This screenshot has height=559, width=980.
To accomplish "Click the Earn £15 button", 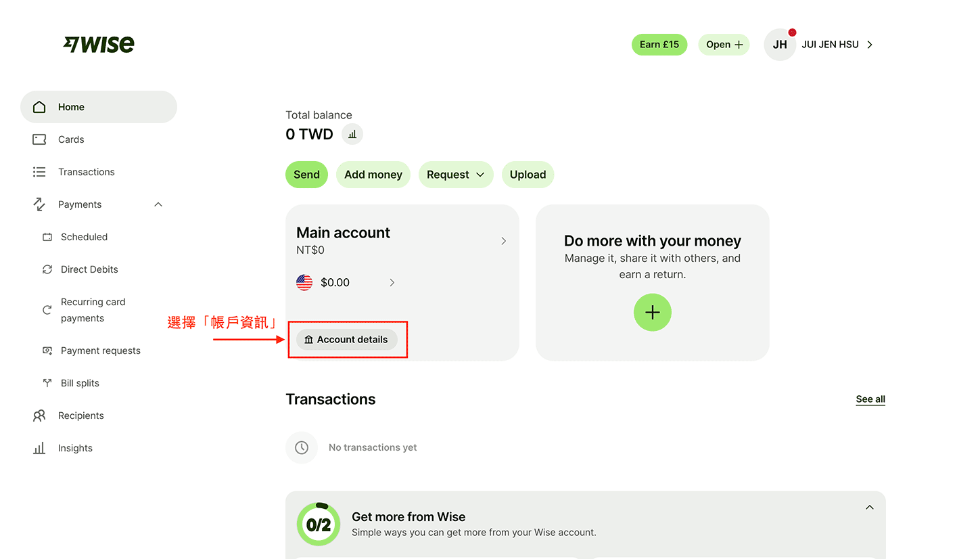I will tap(659, 45).
